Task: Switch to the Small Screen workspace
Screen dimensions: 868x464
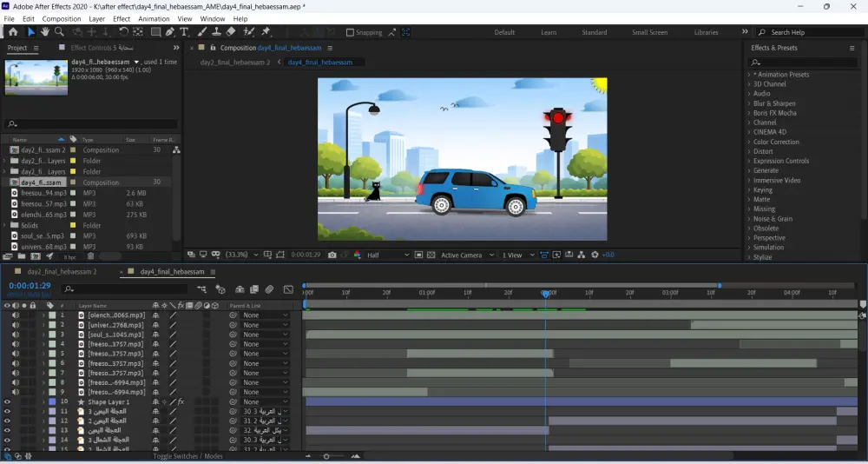Action: (649, 32)
